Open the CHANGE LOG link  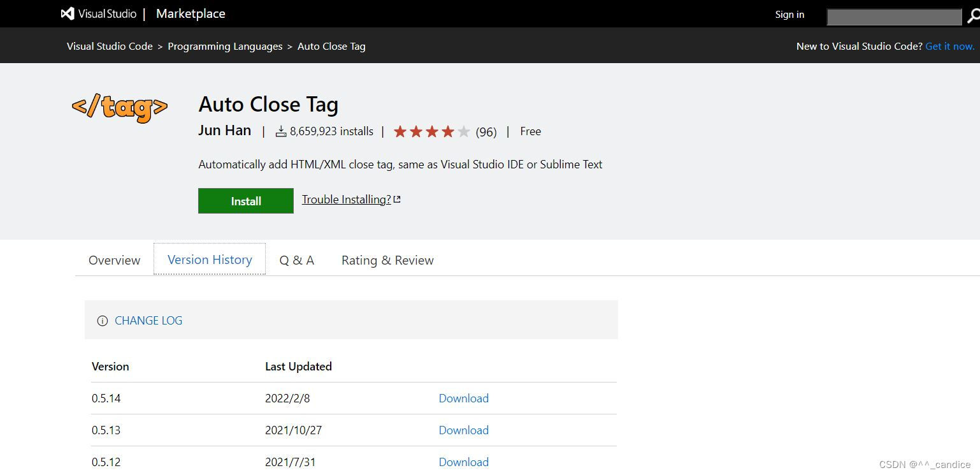pyautogui.click(x=148, y=321)
